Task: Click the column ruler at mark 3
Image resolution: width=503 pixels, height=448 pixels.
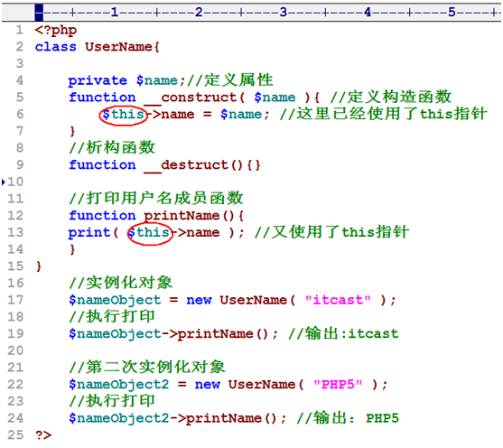Action: (x=283, y=13)
